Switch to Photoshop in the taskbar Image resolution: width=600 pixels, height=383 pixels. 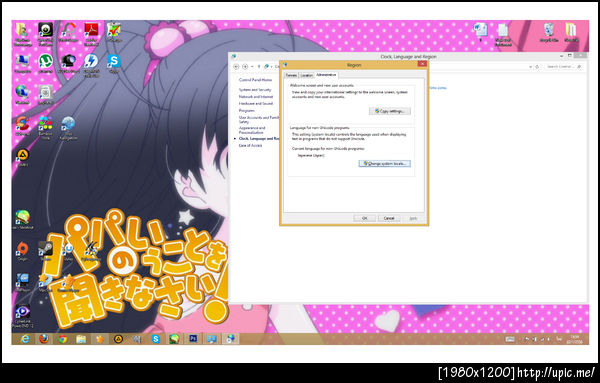(x=193, y=339)
